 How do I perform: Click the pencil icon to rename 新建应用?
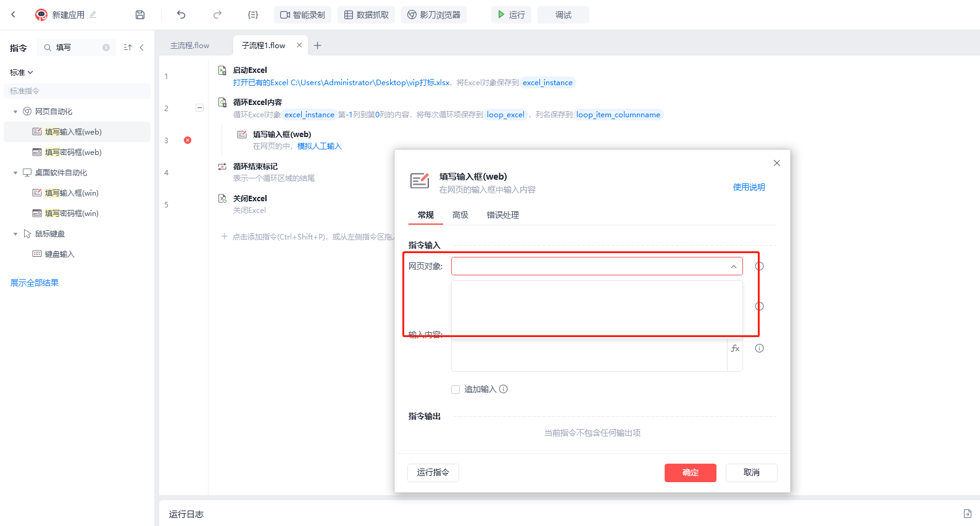click(x=93, y=15)
